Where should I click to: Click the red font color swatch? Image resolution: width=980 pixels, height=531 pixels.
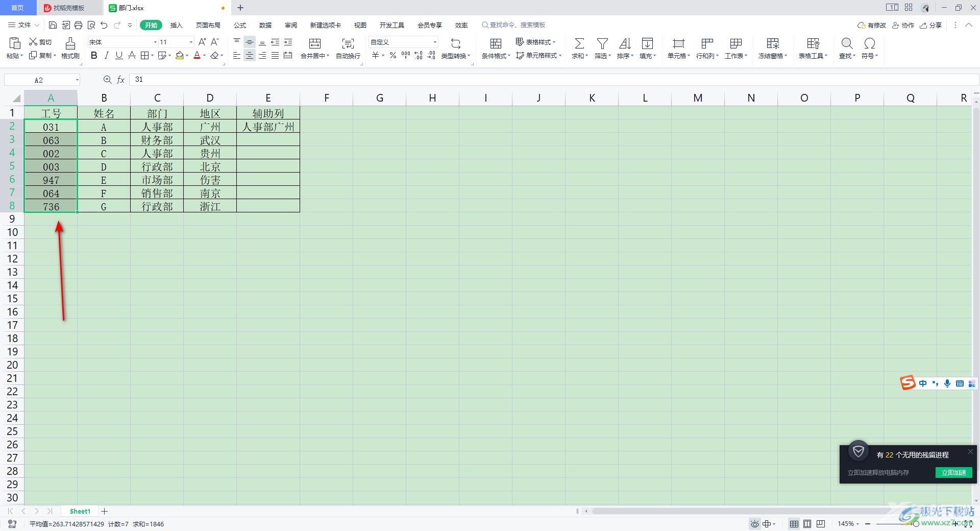pos(197,55)
